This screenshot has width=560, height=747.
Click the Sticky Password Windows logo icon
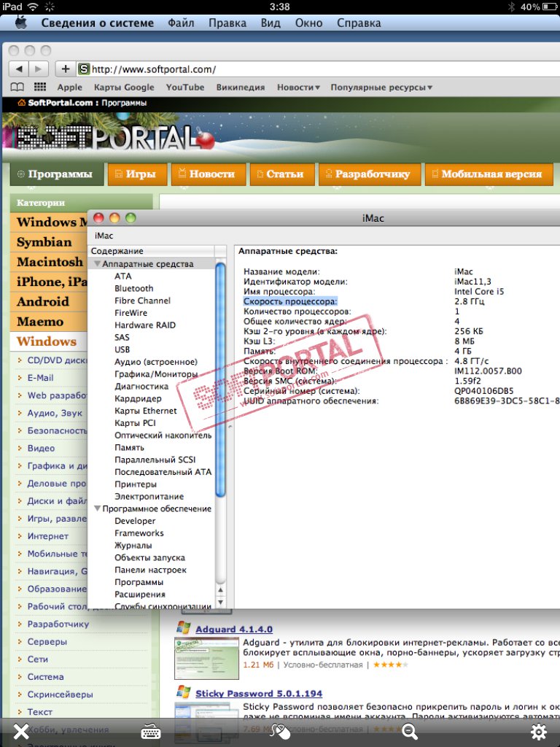tap(183, 692)
